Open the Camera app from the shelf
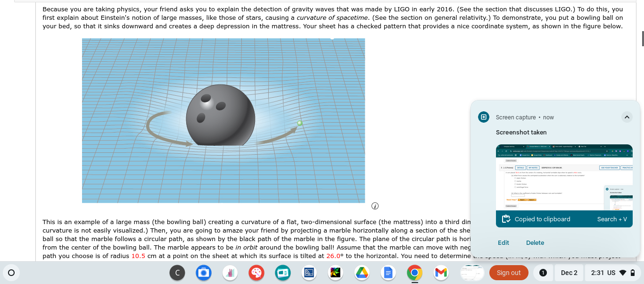 tap(204, 273)
